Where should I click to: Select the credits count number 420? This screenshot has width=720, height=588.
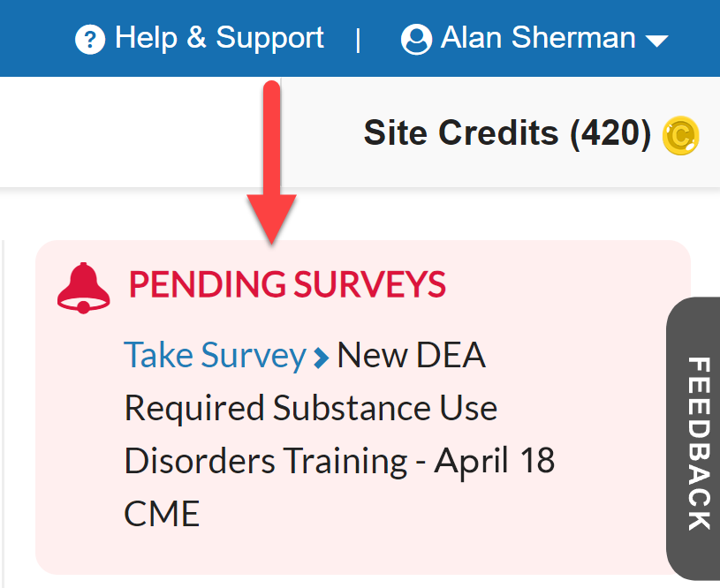610,133
